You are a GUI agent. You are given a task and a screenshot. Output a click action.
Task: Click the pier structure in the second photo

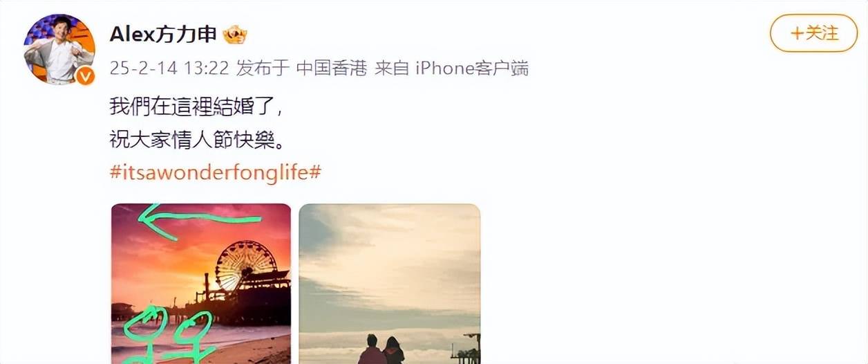(465, 348)
